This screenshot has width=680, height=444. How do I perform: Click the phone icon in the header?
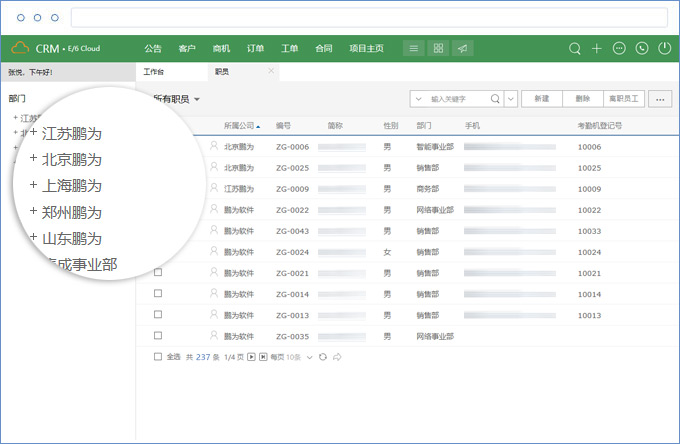click(x=642, y=48)
